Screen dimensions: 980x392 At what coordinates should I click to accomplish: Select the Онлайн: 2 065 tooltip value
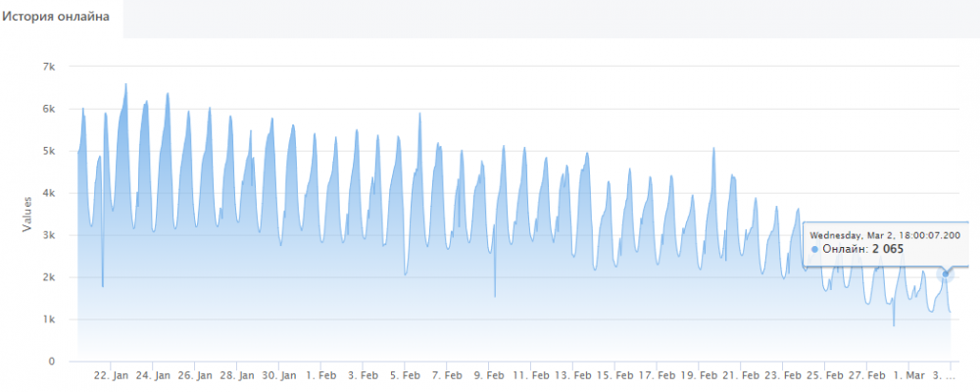(862, 250)
